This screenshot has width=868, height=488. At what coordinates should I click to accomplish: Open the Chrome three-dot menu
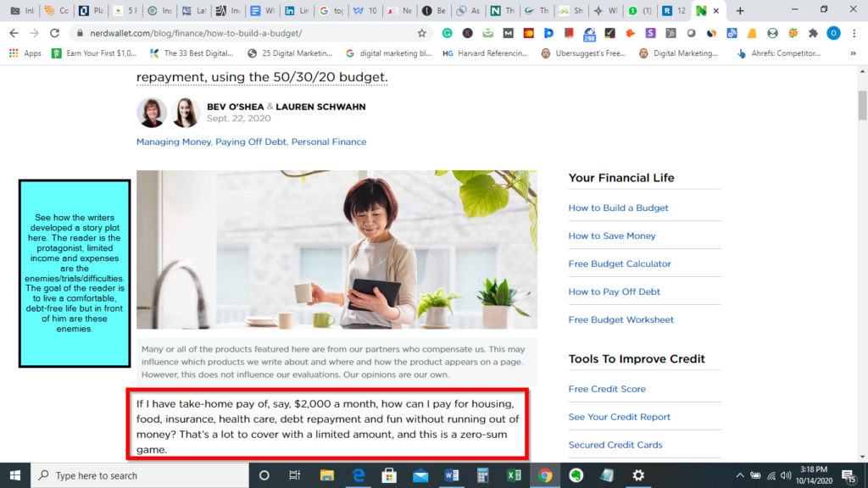tap(854, 33)
